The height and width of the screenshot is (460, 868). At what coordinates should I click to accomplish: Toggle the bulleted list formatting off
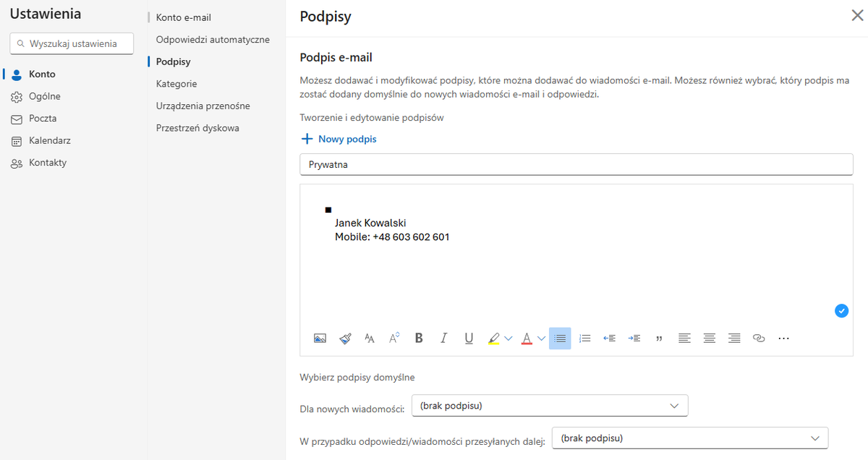click(559, 338)
